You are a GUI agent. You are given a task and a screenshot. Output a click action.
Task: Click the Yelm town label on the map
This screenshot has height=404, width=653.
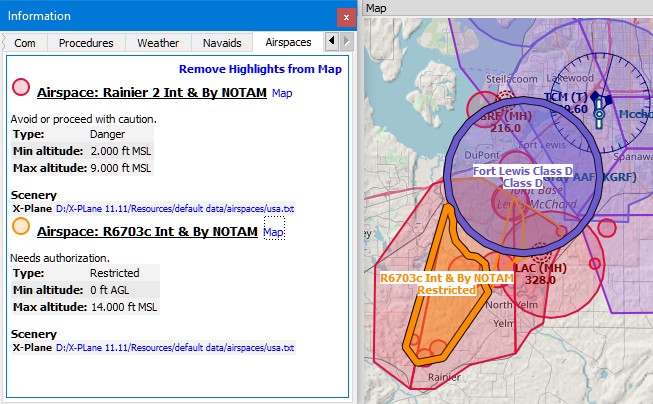point(504,323)
